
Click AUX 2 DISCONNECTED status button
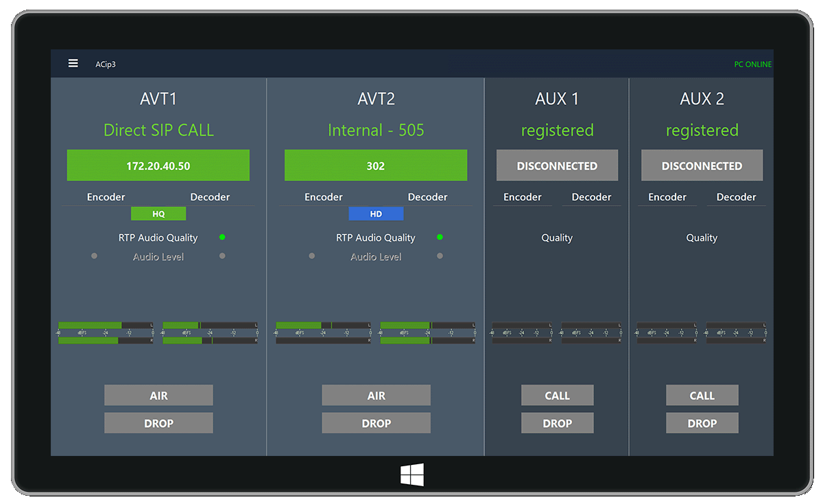(702, 166)
